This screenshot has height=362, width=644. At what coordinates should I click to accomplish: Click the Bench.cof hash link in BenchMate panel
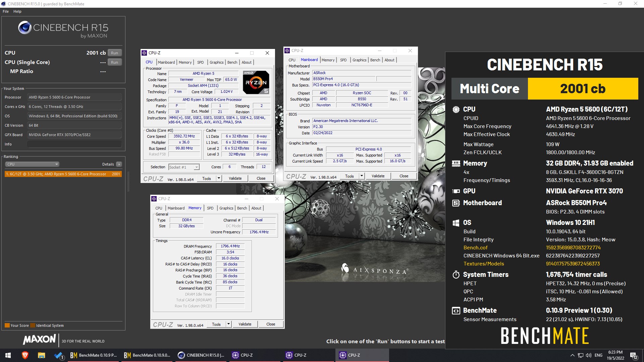(x=573, y=248)
